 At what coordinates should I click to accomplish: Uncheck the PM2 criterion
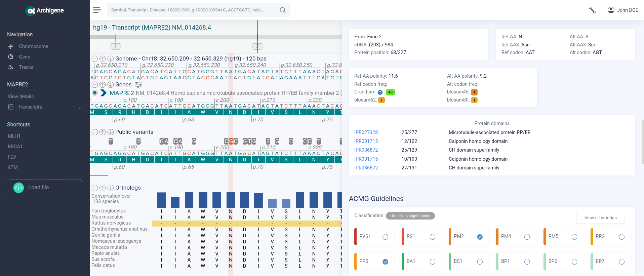click(x=480, y=237)
